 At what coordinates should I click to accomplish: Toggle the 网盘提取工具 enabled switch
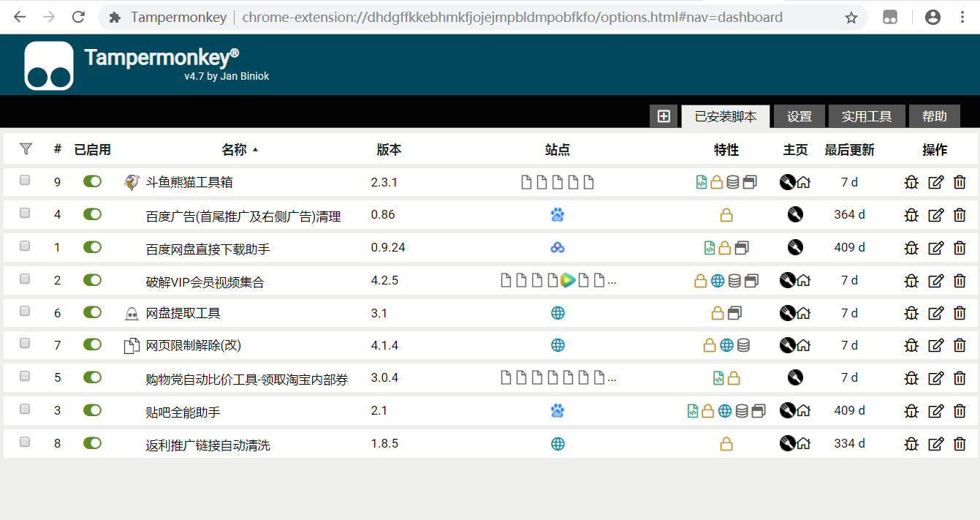[x=92, y=312]
